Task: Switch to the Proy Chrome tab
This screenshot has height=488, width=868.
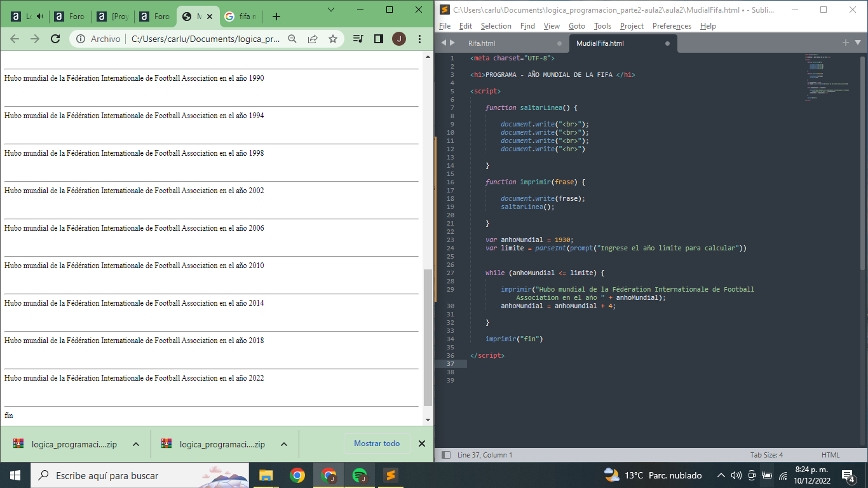Action: tap(113, 17)
